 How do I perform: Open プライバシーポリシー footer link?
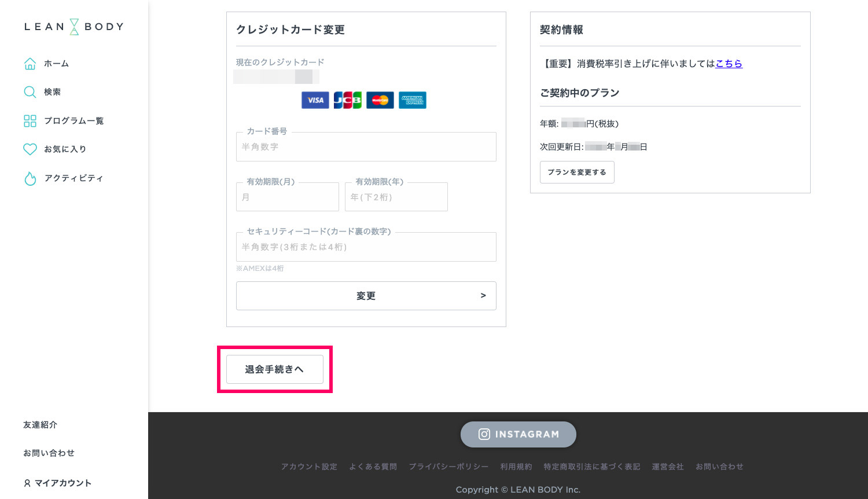[x=449, y=467]
